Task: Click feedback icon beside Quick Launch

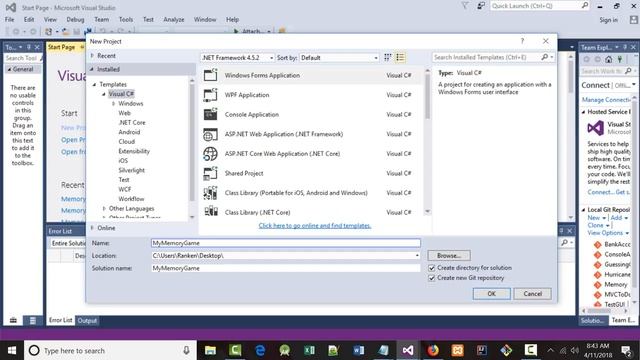Action: click(481, 6)
